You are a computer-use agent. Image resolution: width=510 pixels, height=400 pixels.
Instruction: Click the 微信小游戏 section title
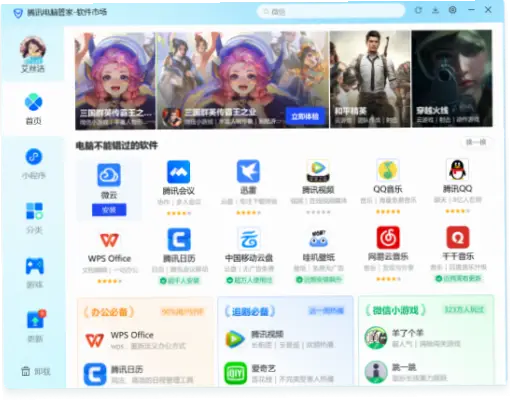[x=395, y=310]
